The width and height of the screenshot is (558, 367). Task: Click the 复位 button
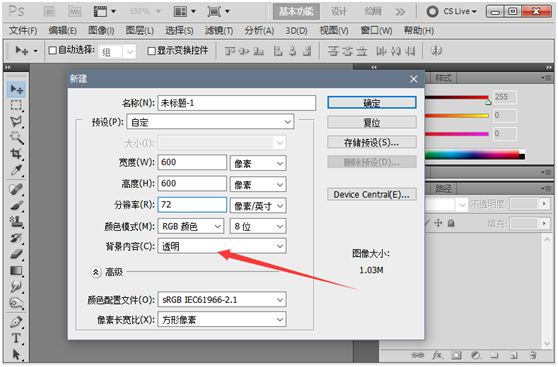(372, 123)
